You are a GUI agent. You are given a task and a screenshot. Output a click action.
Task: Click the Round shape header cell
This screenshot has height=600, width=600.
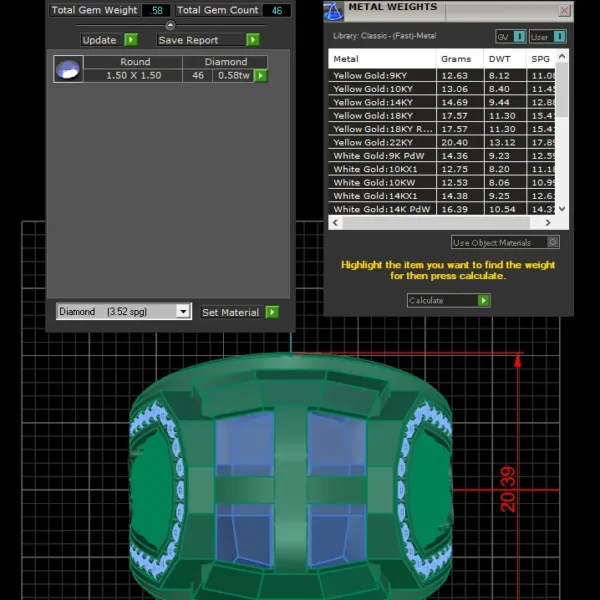click(133, 62)
